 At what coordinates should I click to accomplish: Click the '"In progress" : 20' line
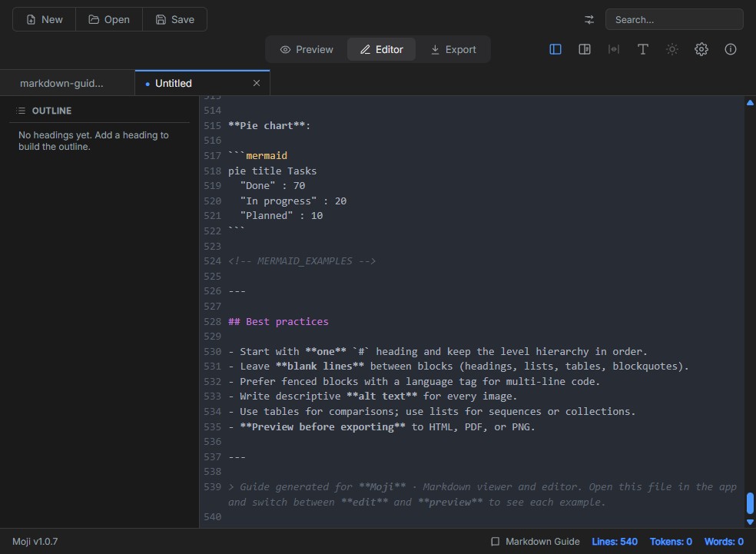pyautogui.click(x=293, y=201)
